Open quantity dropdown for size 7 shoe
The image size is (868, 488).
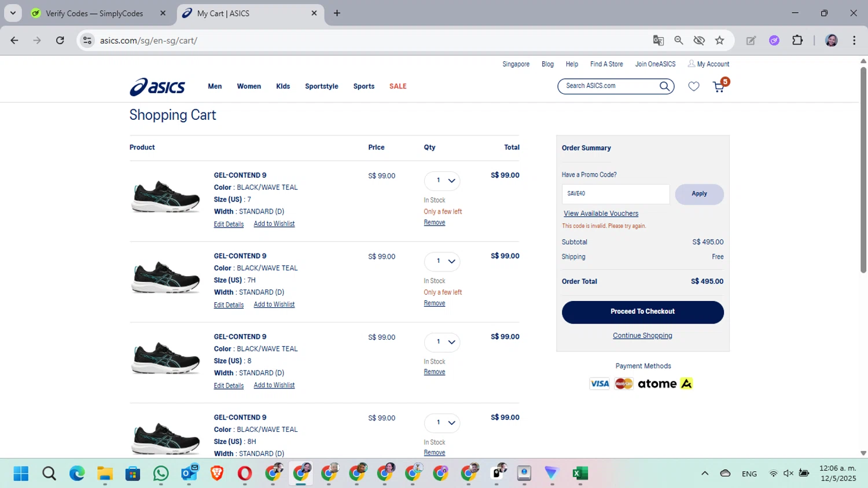pos(442,181)
